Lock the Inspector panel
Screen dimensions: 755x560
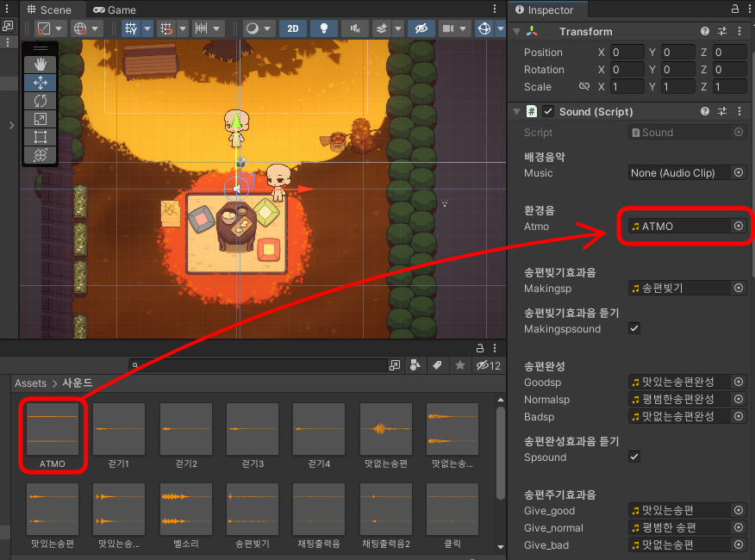click(735, 9)
